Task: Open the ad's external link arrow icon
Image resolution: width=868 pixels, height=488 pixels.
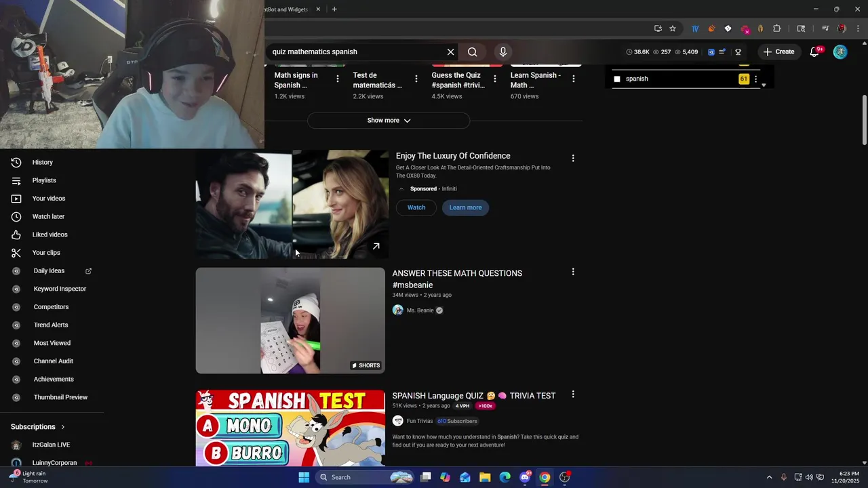Action: click(376, 246)
